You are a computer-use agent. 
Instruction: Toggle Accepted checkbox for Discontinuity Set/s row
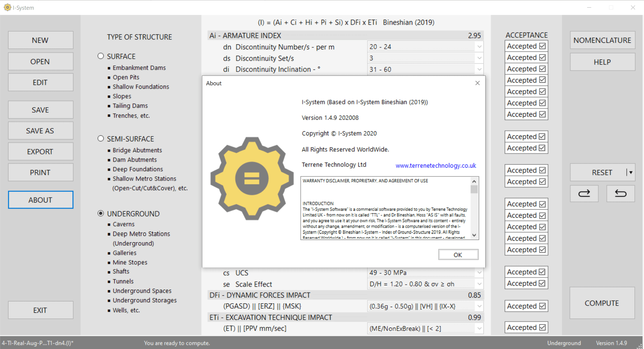click(x=542, y=57)
